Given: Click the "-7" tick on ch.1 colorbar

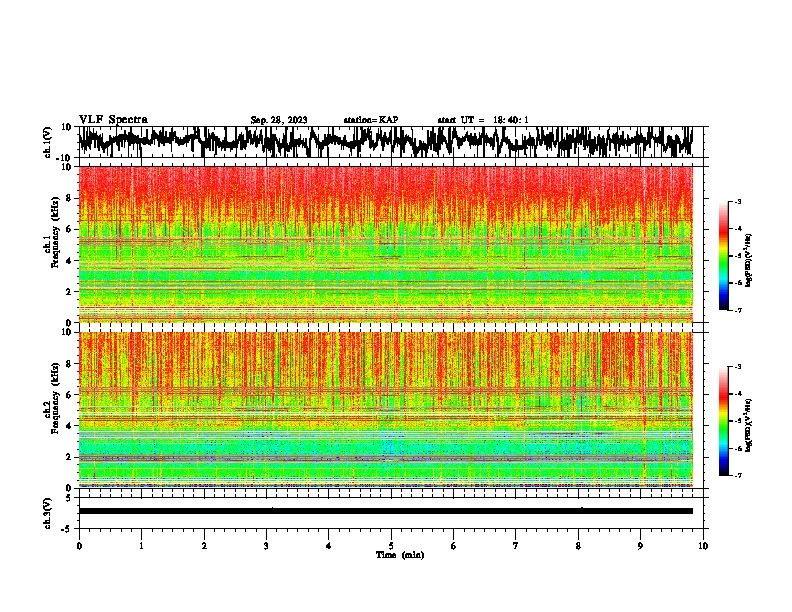Looking at the screenshot, I should [738, 311].
